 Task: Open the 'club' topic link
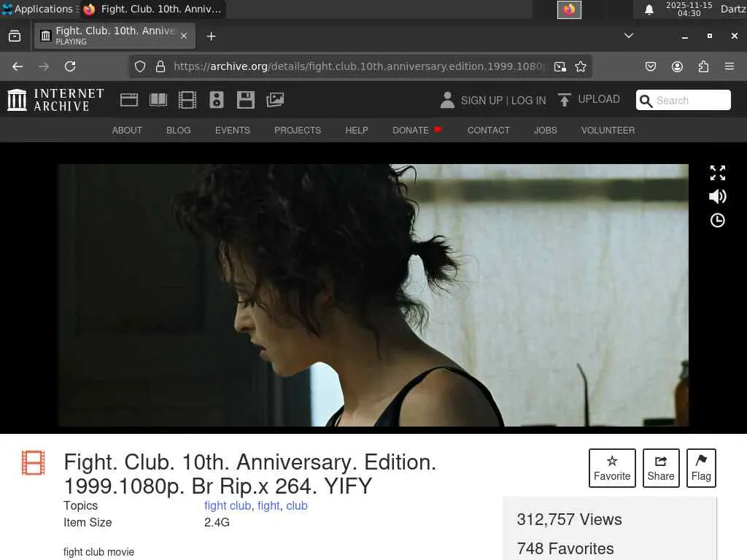[297, 506]
